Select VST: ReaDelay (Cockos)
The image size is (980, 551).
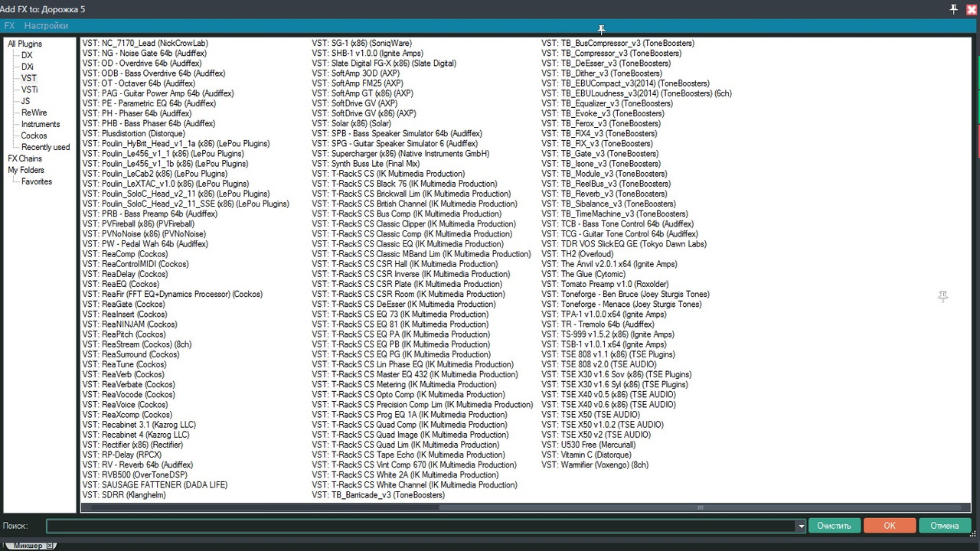pyautogui.click(x=125, y=274)
